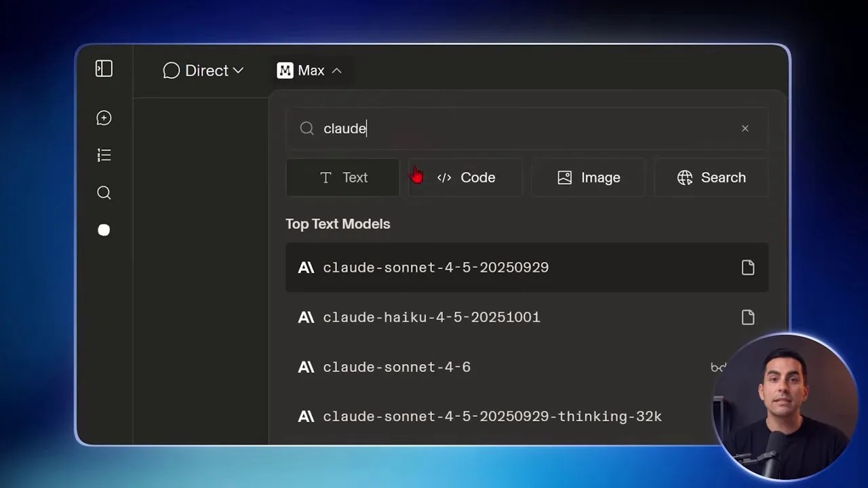Select the Code category tab
The width and height of the screenshot is (868, 488).
tap(466, 178)
